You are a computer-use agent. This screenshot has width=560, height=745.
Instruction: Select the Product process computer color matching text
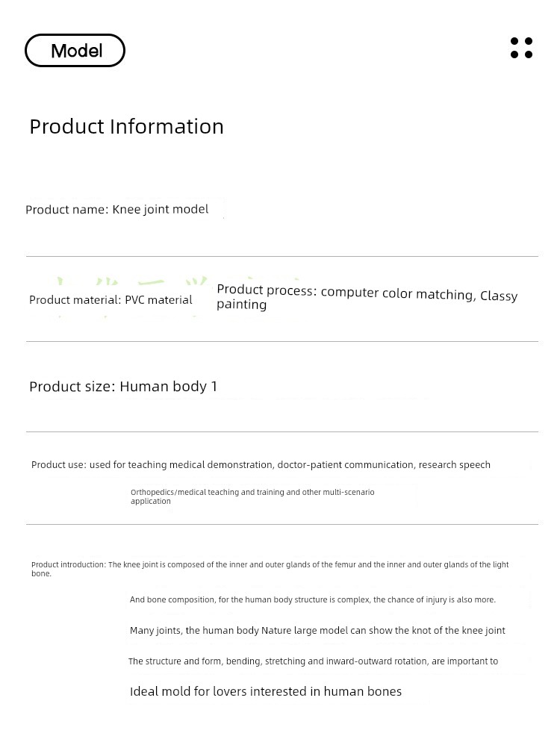click(367, 296)
